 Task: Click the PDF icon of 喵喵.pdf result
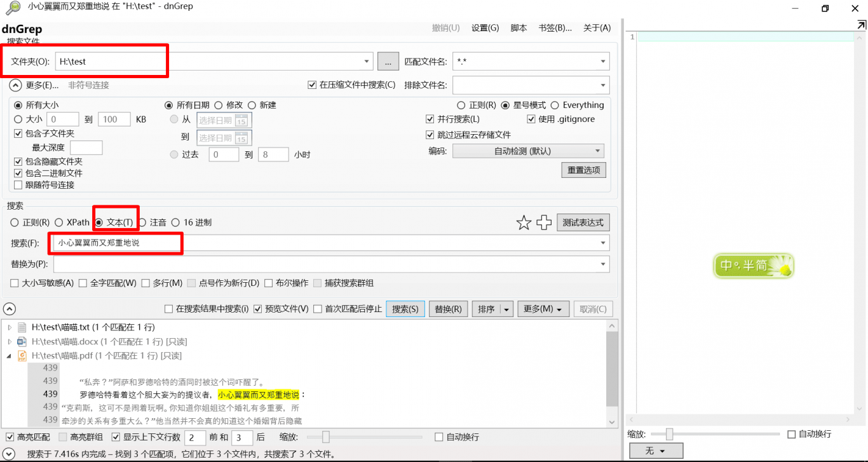click(22, 356)
